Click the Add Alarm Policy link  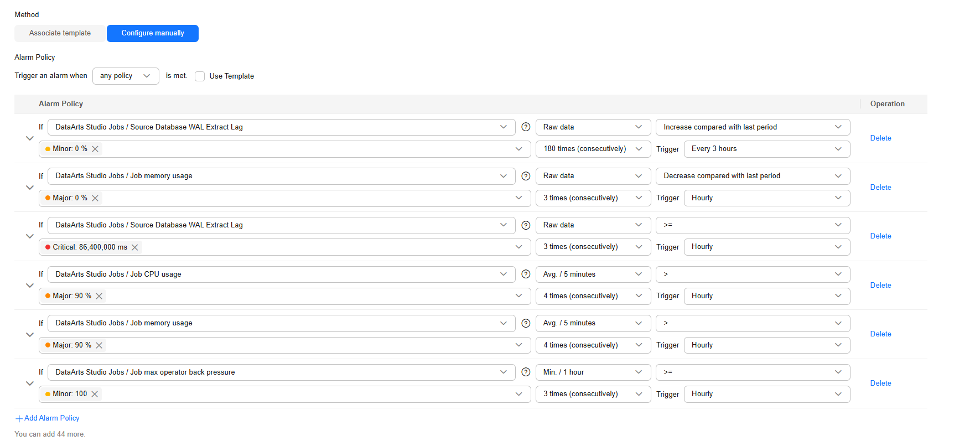click(x=51, y=418)
